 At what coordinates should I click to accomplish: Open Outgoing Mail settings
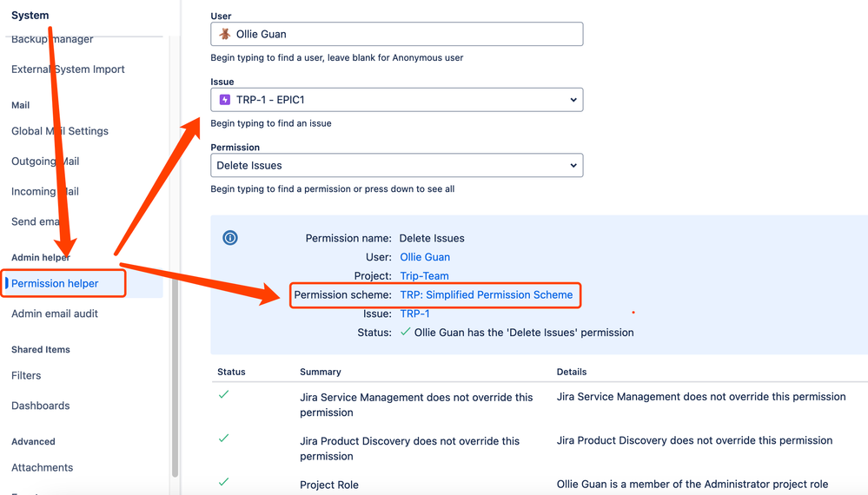(45, 162)
